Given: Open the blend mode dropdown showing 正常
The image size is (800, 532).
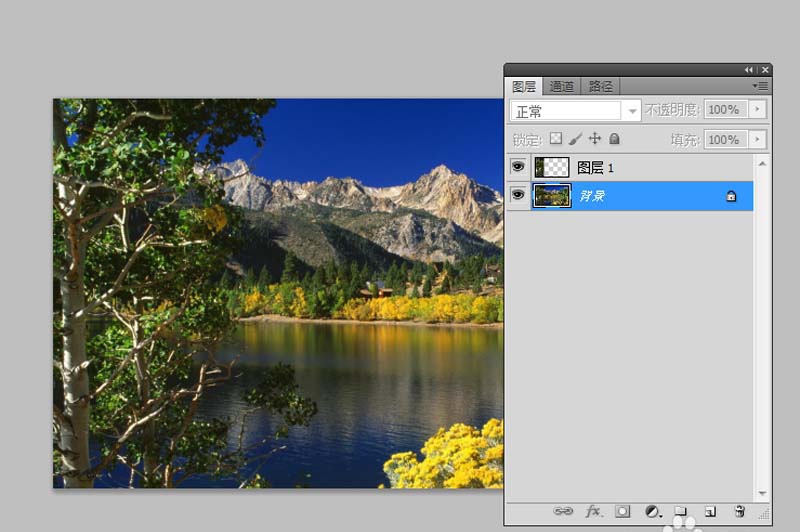Looking at the screenshot, I should point(575,111).
